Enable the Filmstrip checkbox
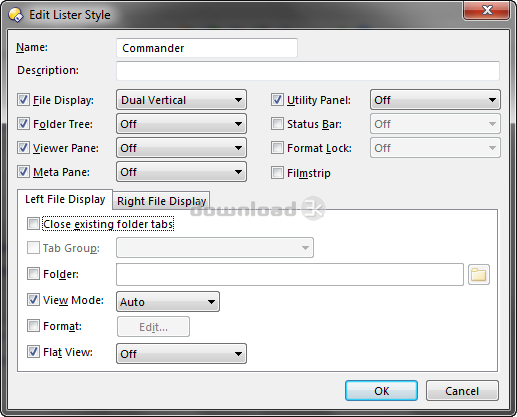This screenshot has width=517, height=417. coord(277,173)
